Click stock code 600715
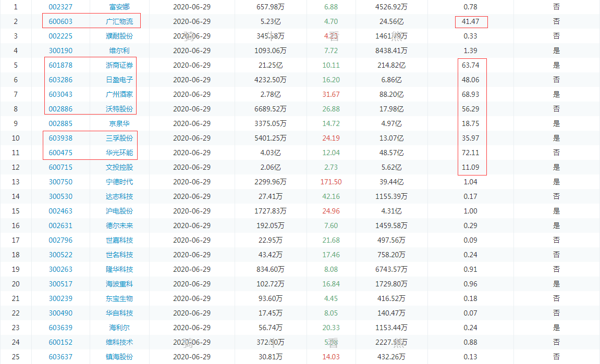Screen dimensions: 600x364 (x=60, y=167)
